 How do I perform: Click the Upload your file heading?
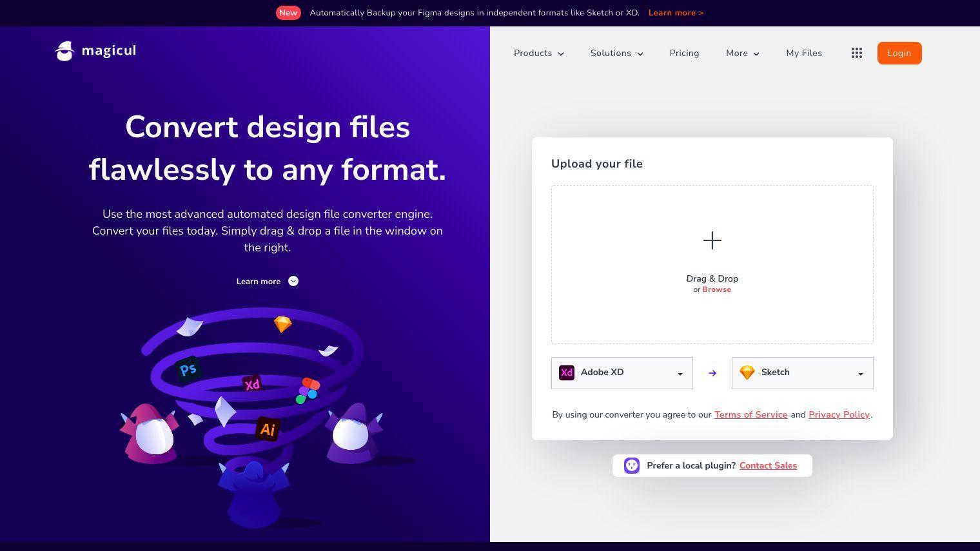[597, 164]
